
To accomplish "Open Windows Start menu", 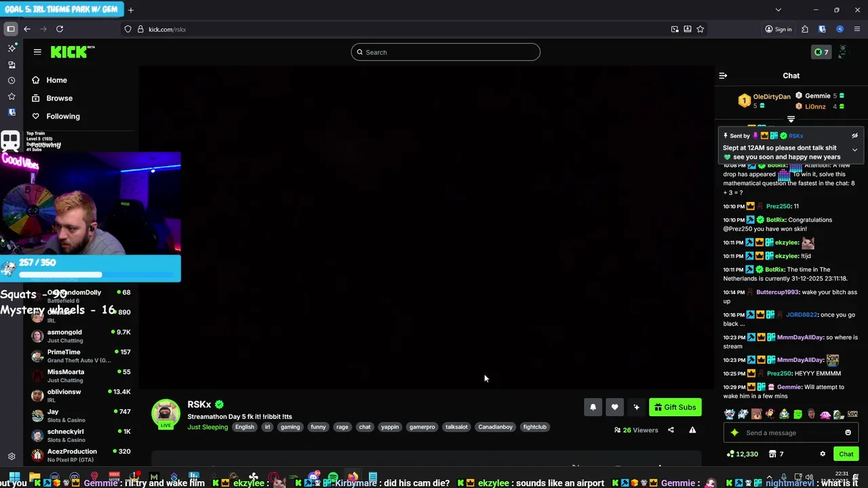I will (x=14, y=477).
